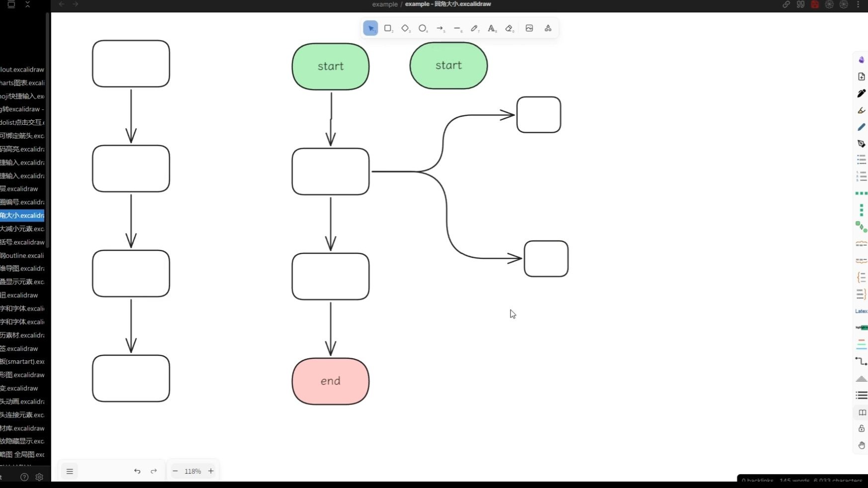This screenshot has width=868, height=488.
Task: Open the settings gear icon
Action: pyautogui.click(x=39, y=477)
